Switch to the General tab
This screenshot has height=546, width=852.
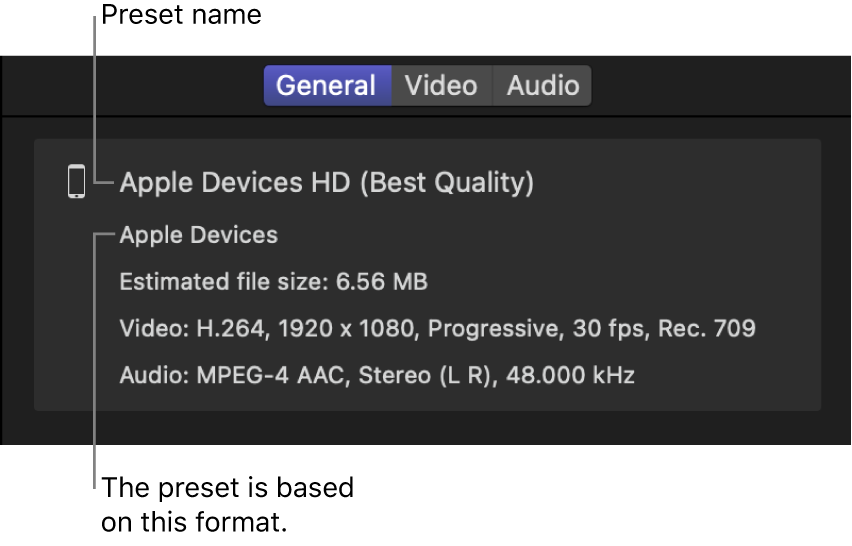click(326, 86)
